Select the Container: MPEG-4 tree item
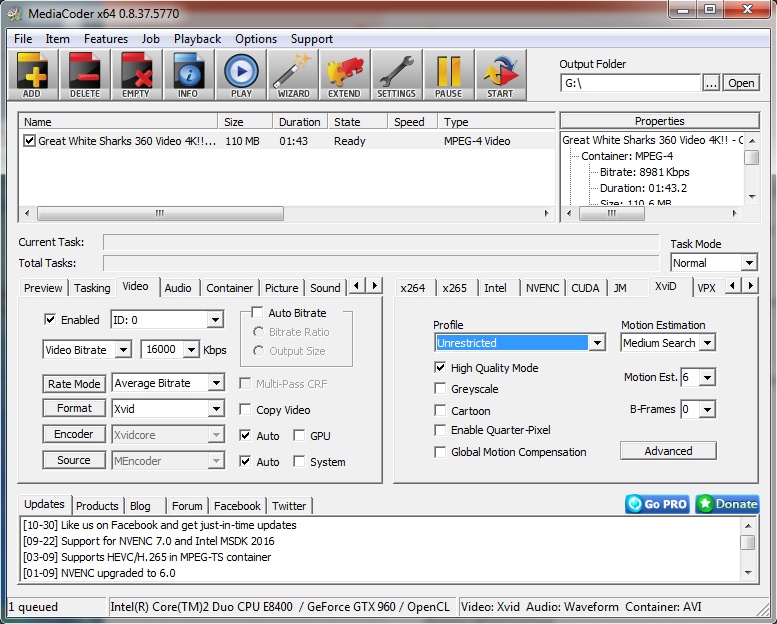This screenshot has height=624, width=777. [627, 156]
